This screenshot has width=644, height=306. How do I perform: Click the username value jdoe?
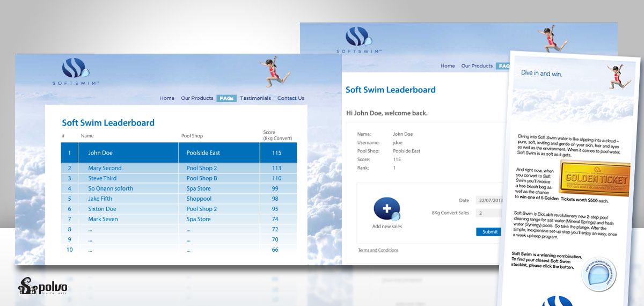click(x=398, y=143)
